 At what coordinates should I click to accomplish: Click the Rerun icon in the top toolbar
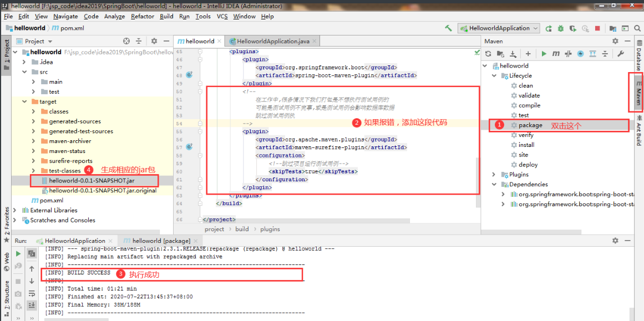tap(548, 28)
